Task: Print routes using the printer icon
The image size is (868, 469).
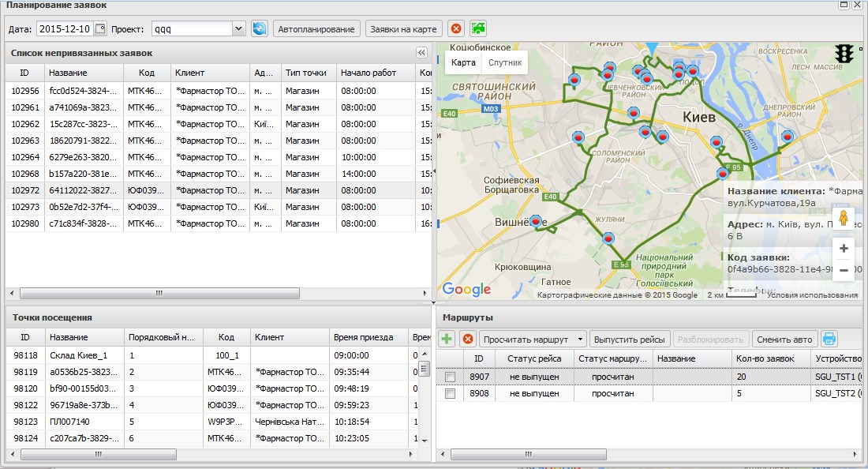Action: tap(829, 340)
